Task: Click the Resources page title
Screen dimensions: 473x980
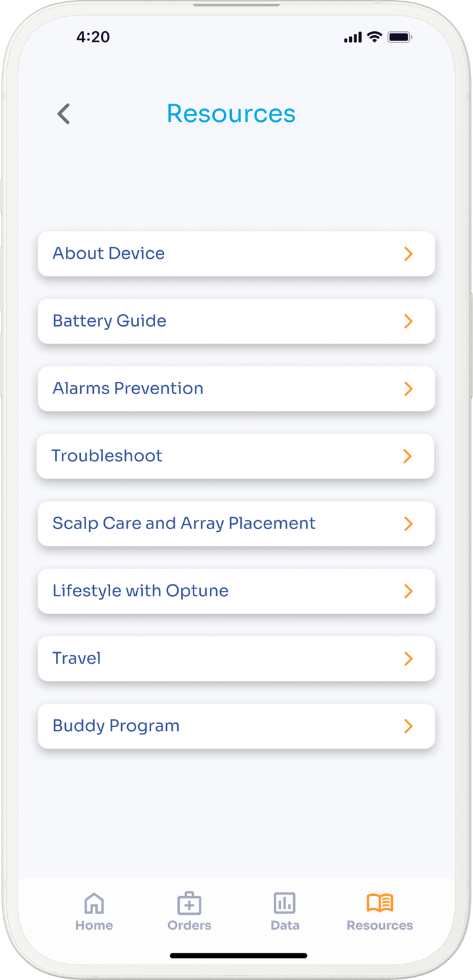Action: (231, 113)
